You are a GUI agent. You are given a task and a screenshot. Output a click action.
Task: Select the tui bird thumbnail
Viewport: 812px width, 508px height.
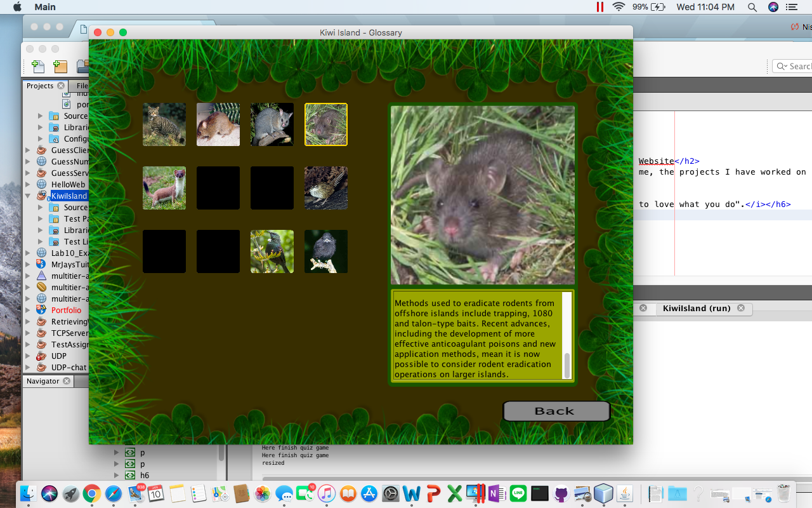coord(272,251)
